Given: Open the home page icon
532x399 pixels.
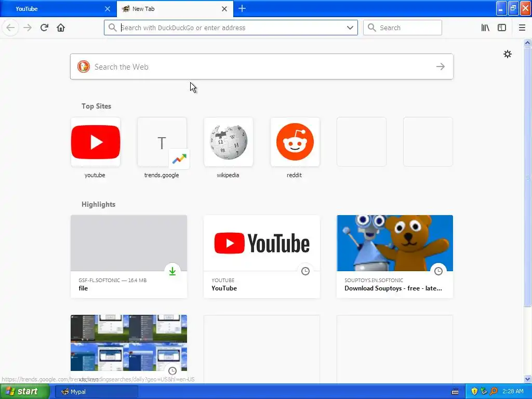Looking at the screenshot, I should 61,28.
